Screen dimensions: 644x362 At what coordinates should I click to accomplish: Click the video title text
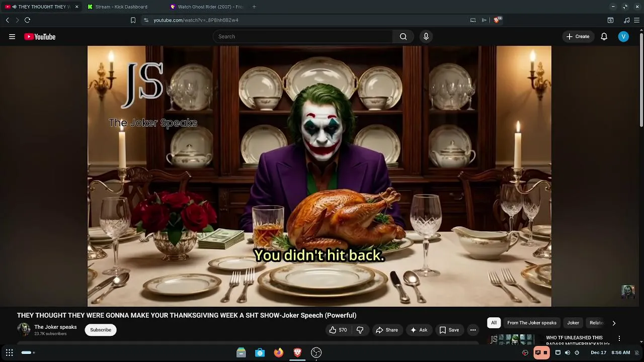187,315
